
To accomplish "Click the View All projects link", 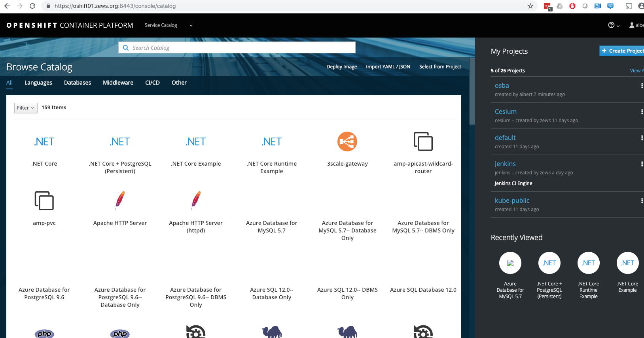I will click(637, 70).
